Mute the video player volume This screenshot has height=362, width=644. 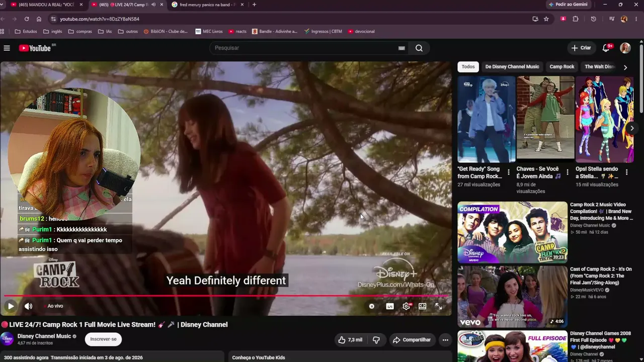tap(29, 306)
